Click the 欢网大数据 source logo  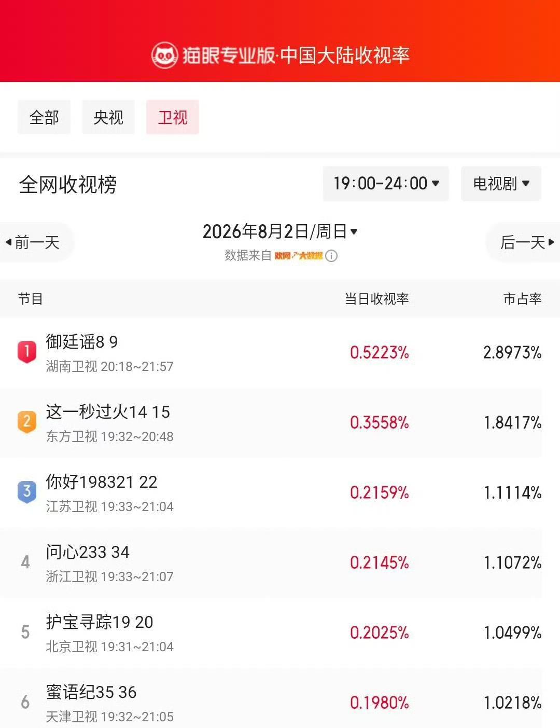[x=298, y=256]
